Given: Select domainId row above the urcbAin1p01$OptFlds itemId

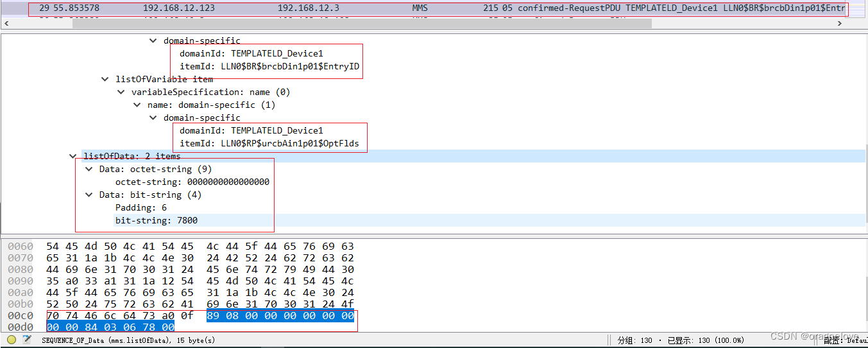Looking at the screenshot, I should (251, 130).
